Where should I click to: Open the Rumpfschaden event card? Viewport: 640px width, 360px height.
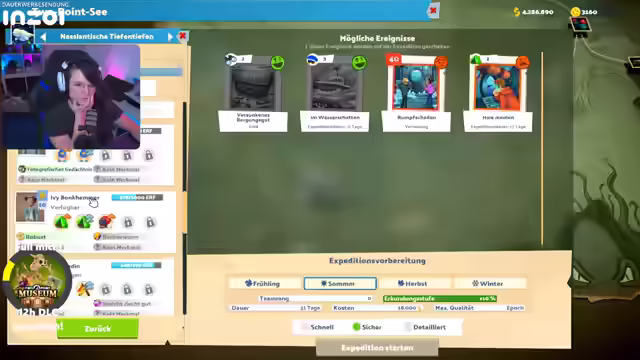point(416,93)
